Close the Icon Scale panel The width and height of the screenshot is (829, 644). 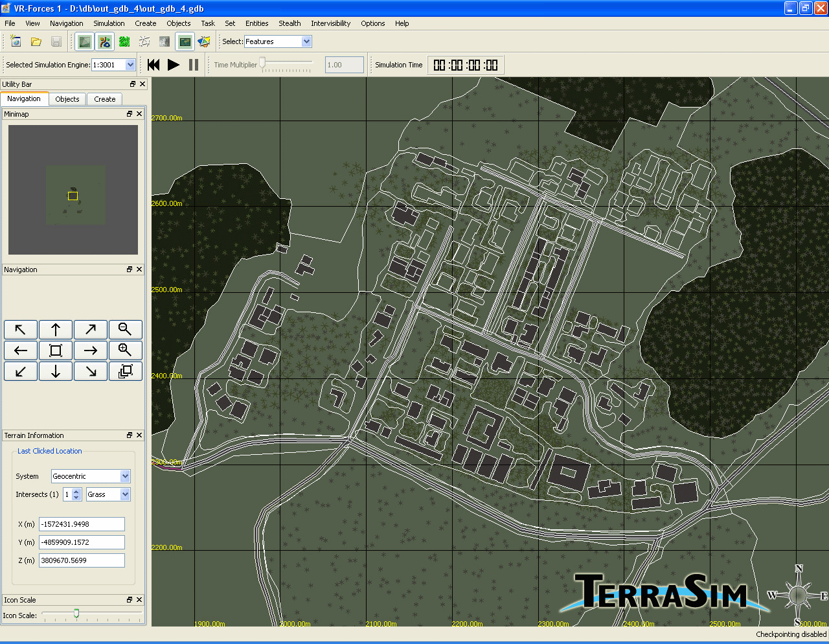[139, 600]
